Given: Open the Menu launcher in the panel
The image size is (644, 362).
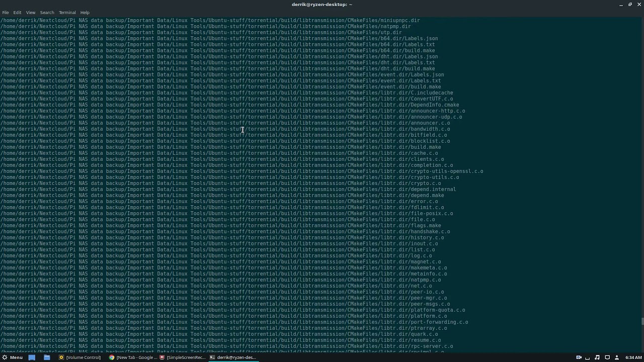Looking at the screenshot, I should (12, 357).
